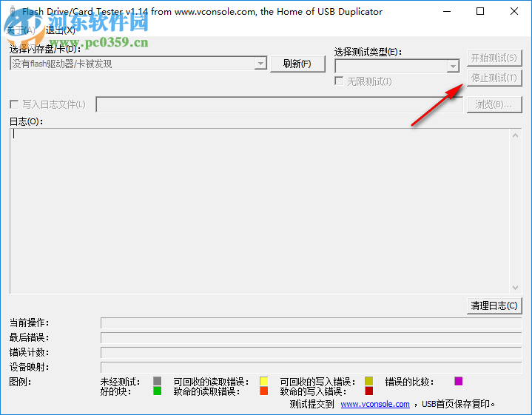Click the log scrollbar down arrow
The height and width of the screenshot is (415, 532).
[x=515, y=288]
